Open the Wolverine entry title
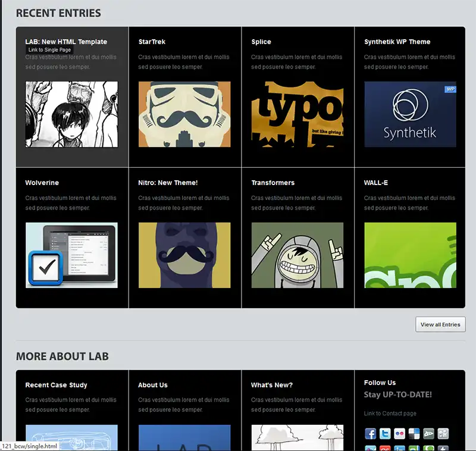The width and height of the screenshot is (476, 451). (x=42, y=183)
